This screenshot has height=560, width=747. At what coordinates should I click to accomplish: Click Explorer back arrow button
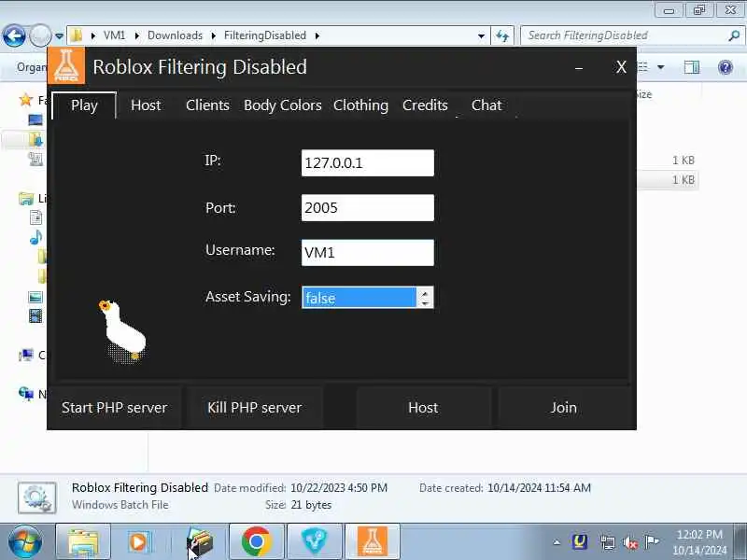pyautogui.click(x=14, y=35)
